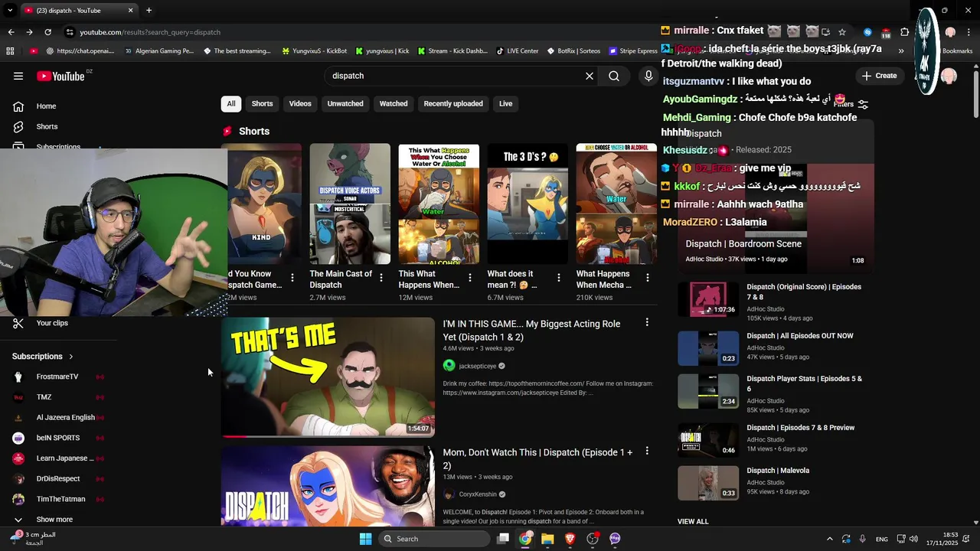The height and width of the screenshot is (551, 980).
Task: Open a new browser tab
Action: pyautogui.click(x=149, y=11)
